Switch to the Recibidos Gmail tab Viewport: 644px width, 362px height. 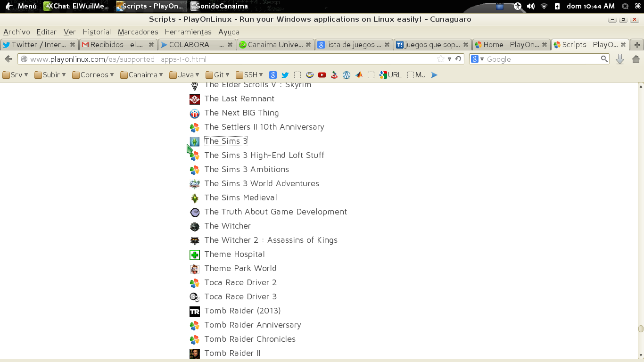118,45
